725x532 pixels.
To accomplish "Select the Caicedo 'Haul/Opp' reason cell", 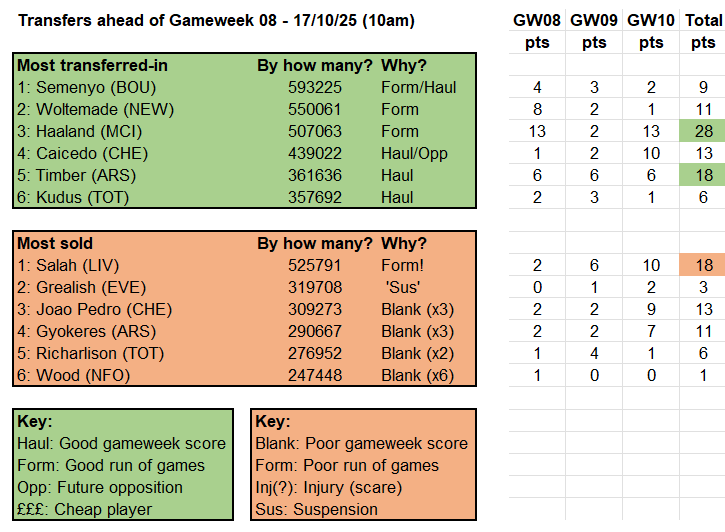I will (414, 153).
